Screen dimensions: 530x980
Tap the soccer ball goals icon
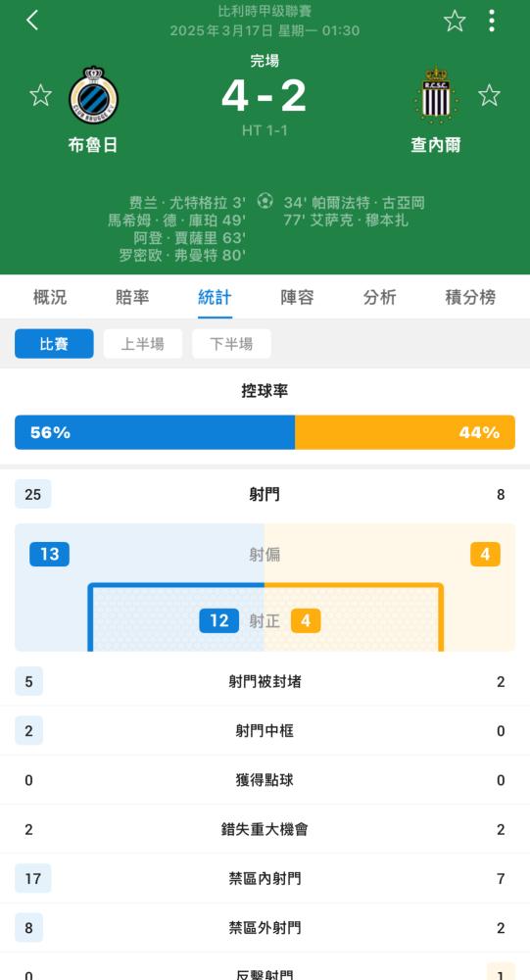[265, 201]
